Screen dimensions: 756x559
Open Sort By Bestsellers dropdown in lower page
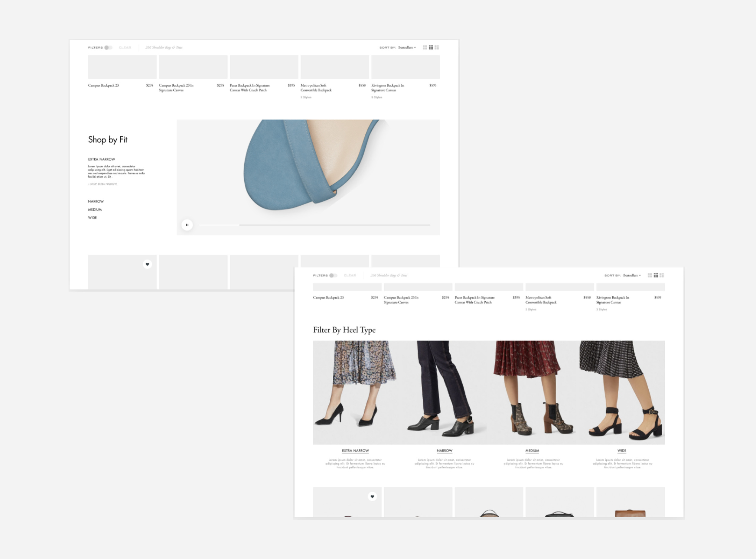[632, 275]
